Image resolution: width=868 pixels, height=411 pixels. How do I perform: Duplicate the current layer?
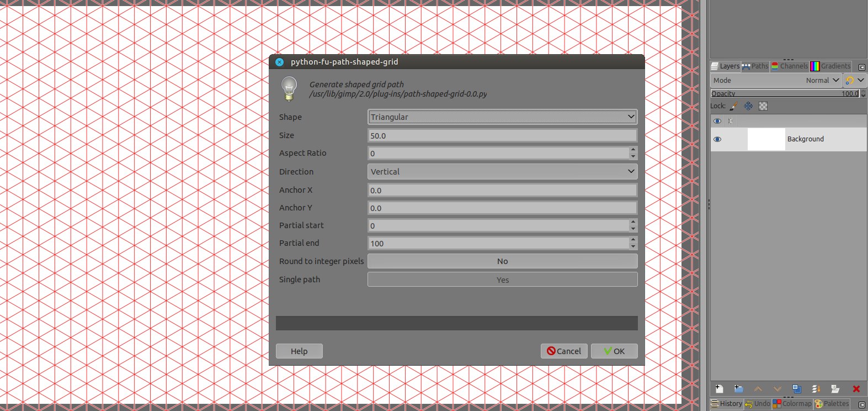(x=797, y=389)
